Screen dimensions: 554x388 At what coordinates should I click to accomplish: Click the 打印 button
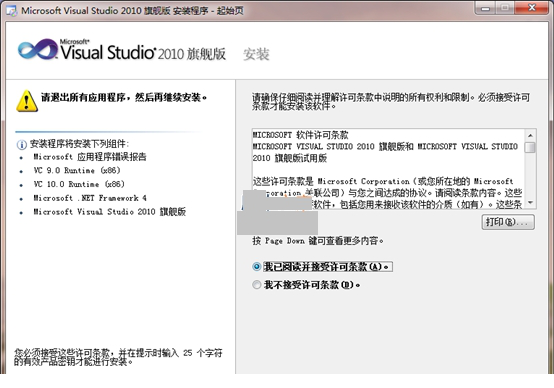click(508, 222)
